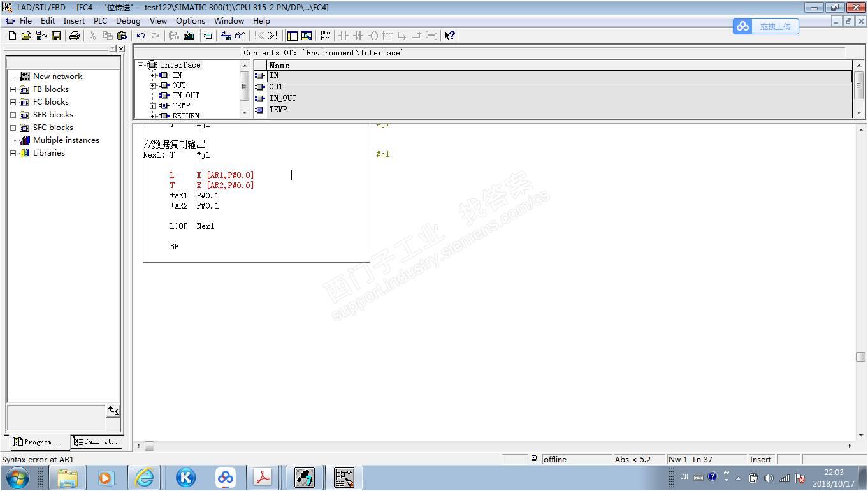The height and width of the screenshot is (491, 868).
Task: Print the block using the printer icon
Action: (x=74, y=36)
